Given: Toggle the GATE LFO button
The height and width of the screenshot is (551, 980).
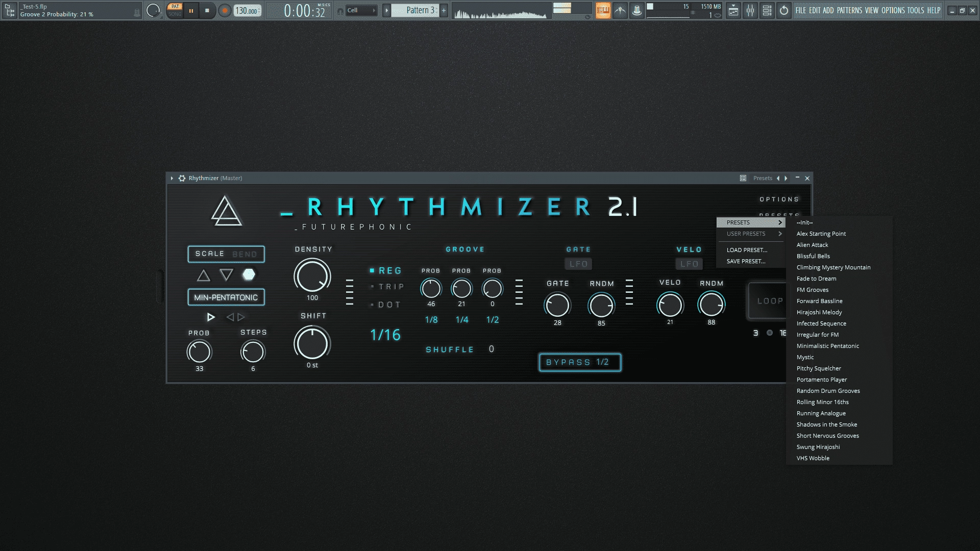Looking at the screenshot, I should point(578,264).
